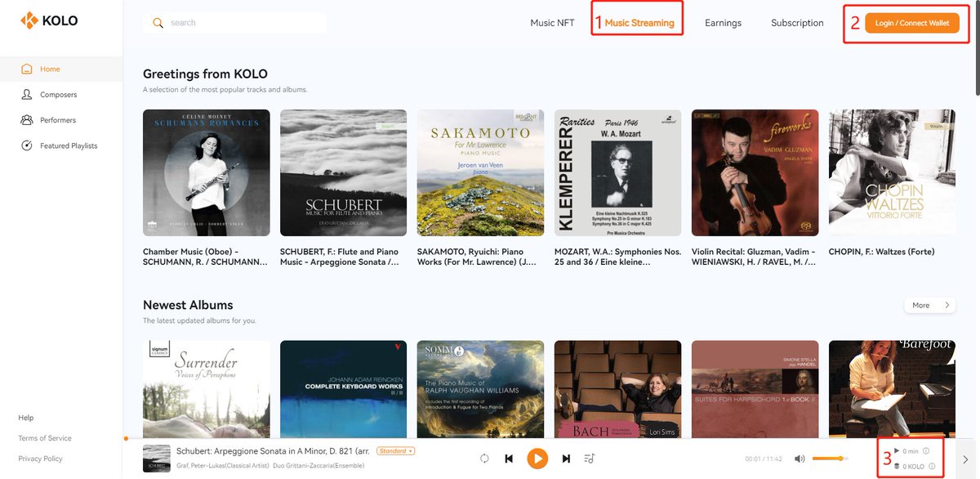Skip to the previous track
The image size is (980, 479).
coord(509,459)
